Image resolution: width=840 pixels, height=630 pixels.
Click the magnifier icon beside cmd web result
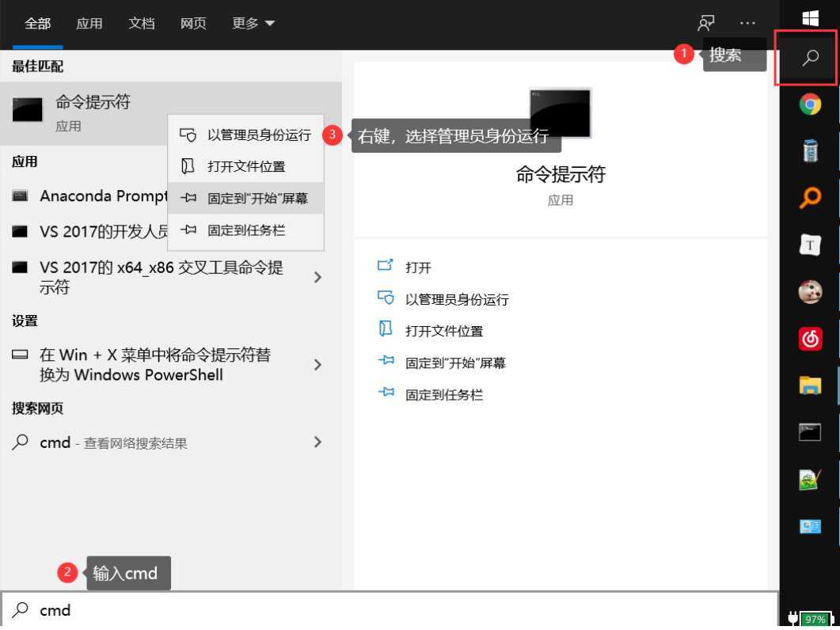(x=21, y=442)
